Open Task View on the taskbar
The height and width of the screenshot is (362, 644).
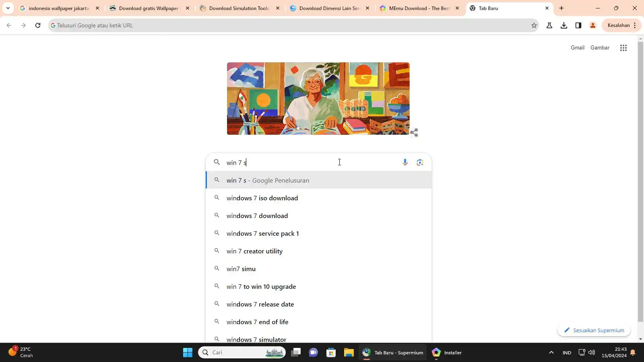(x=296, y=353)
